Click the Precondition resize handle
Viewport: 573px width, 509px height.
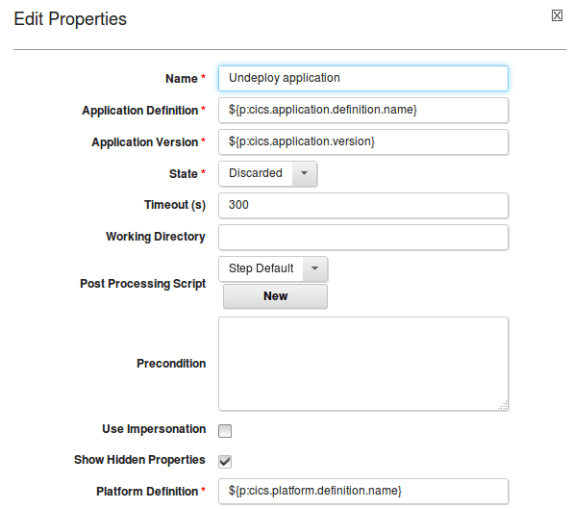[x=503, y=405]
